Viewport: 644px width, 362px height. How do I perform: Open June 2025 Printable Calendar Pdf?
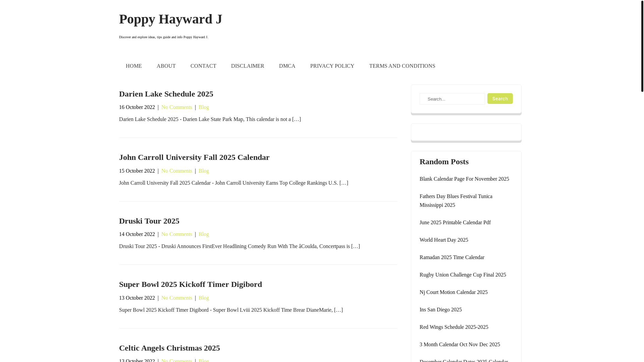[455, 223]
